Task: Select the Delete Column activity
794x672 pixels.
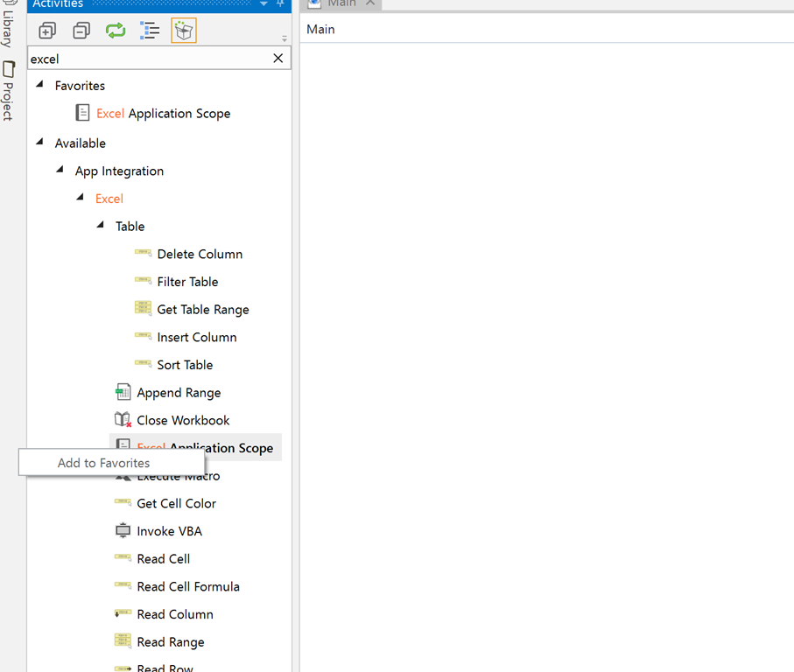Action: [x=188, y=254]
